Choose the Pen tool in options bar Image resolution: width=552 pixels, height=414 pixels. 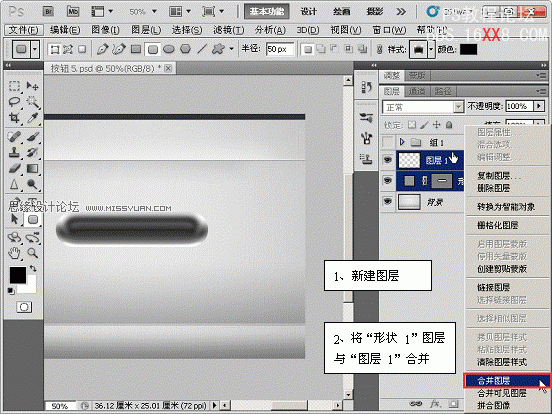(102, 49)
